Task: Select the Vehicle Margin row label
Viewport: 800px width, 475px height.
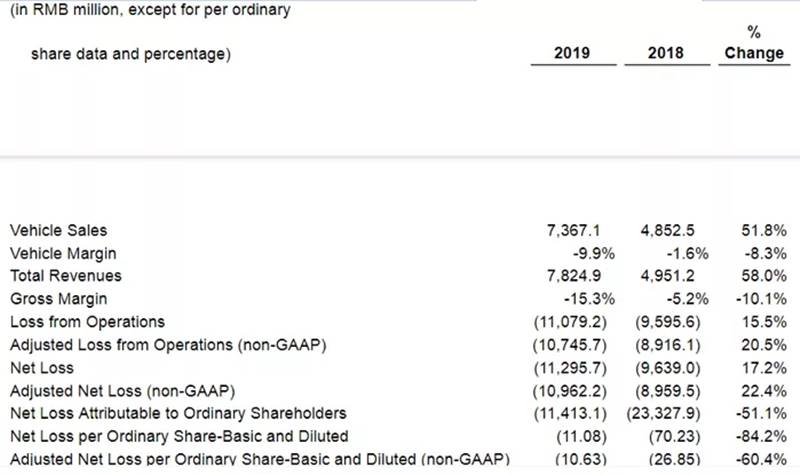Action: (x=63, y=253)
